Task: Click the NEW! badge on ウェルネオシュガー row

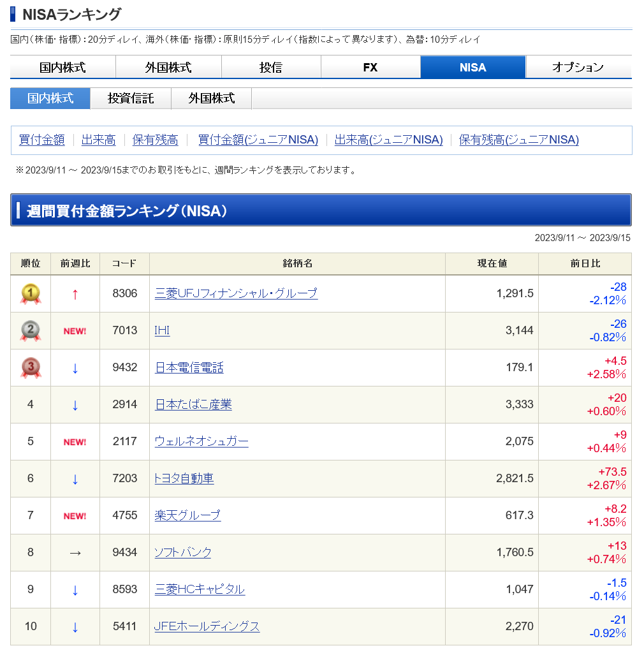Action: (75, 441)
